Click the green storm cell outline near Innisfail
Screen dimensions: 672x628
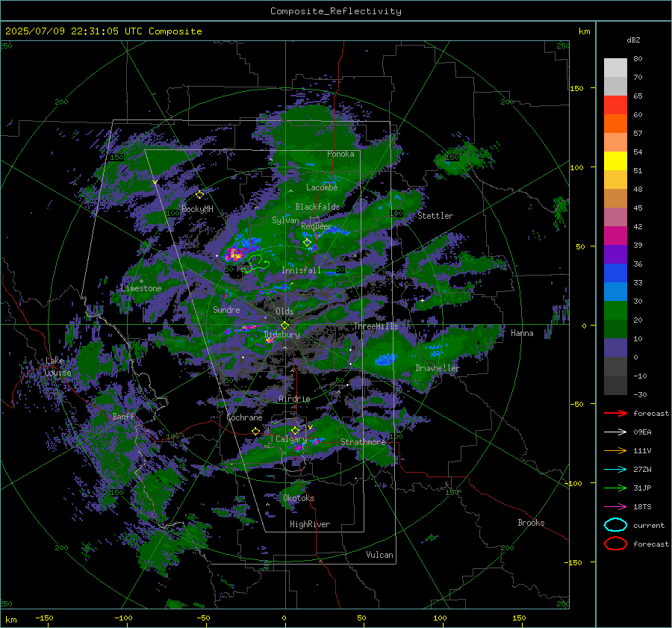(256, 263)
